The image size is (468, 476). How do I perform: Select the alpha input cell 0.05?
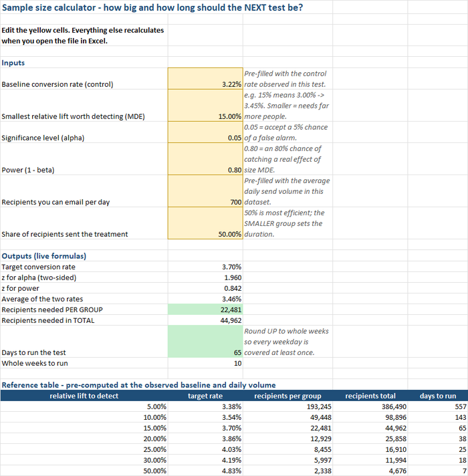pyautogui.click(x=205, y=132)
